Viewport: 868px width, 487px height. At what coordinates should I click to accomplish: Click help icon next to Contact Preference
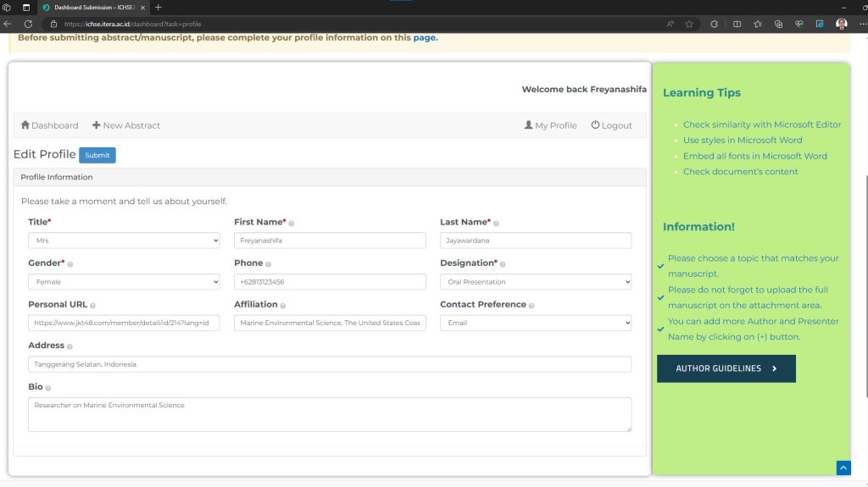[x=531, y=306]
